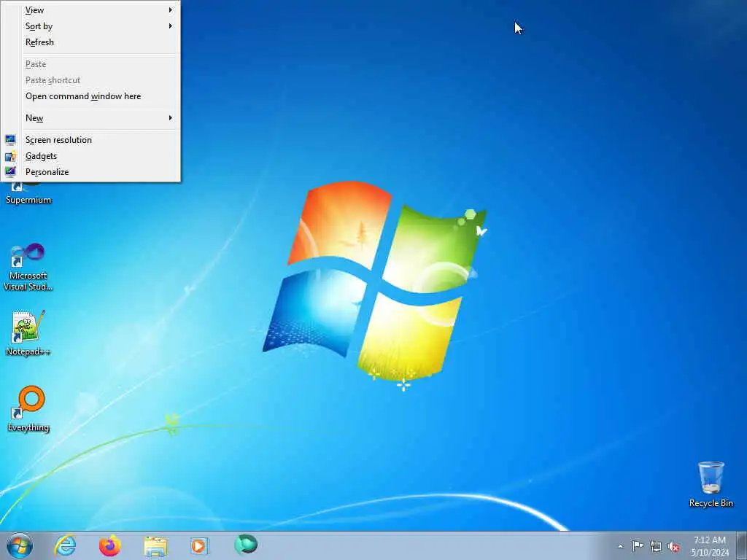
Task: Expand the arrow beside Sort by
Action: pos(171,26)
